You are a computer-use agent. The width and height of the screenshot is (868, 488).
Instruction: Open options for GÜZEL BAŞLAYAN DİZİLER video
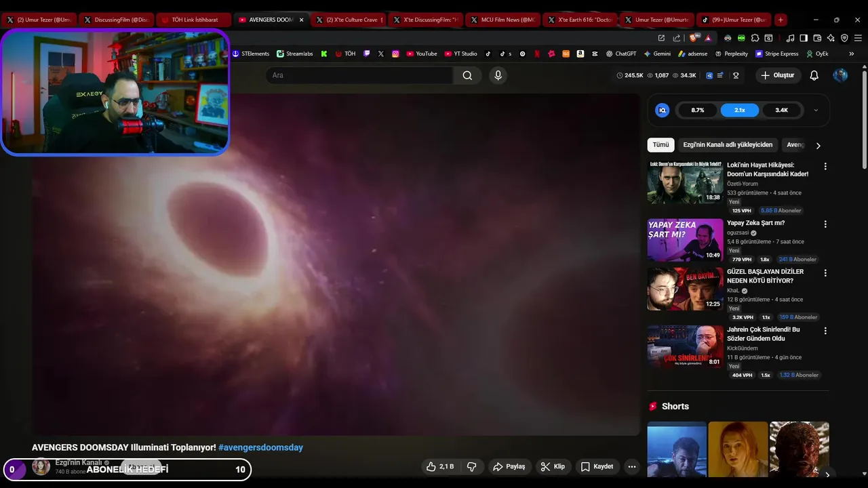825,272
